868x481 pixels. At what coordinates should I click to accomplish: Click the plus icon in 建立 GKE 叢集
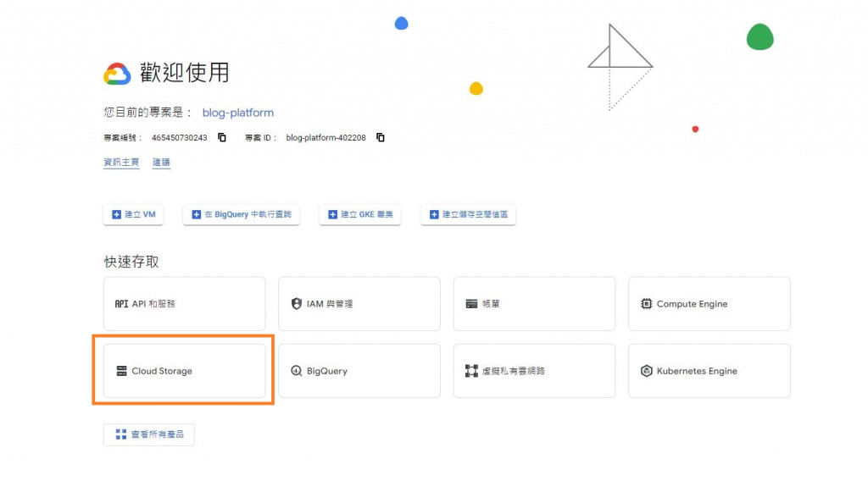pyautogui.click(x=332, y=214)
